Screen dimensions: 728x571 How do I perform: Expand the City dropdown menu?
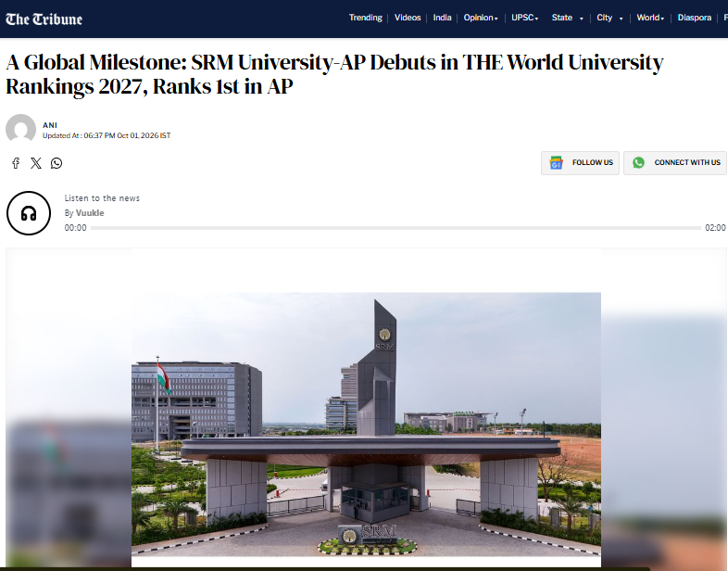(609, 18)
